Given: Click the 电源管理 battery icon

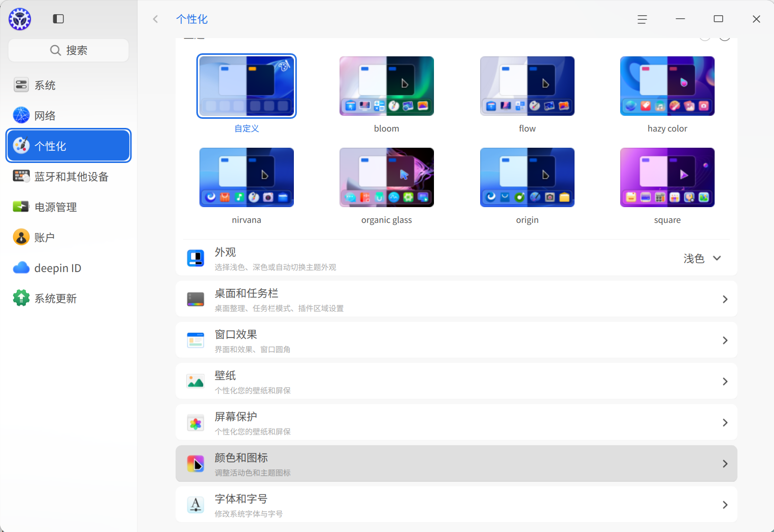Looking at the screenshot, I should (21, 207).
